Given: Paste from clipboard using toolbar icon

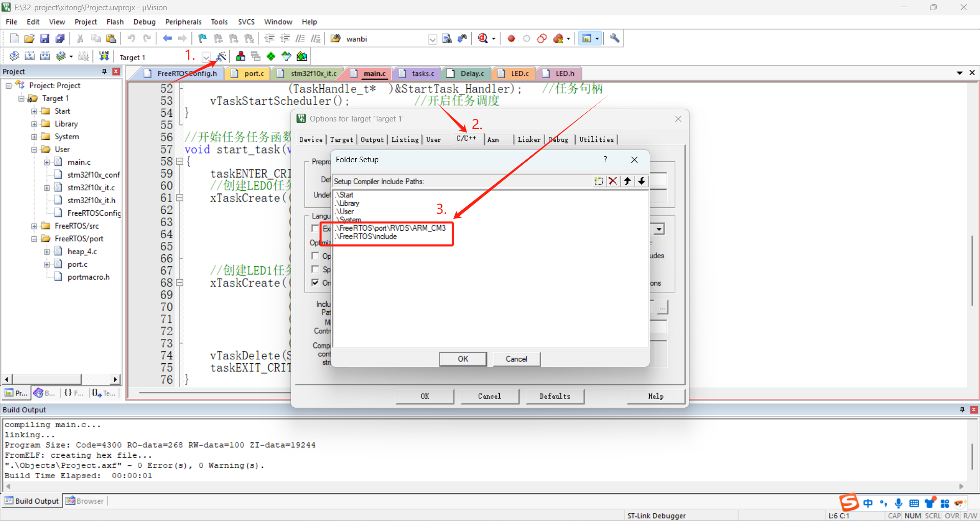Looking at the screenshot, I should (111, 38).
